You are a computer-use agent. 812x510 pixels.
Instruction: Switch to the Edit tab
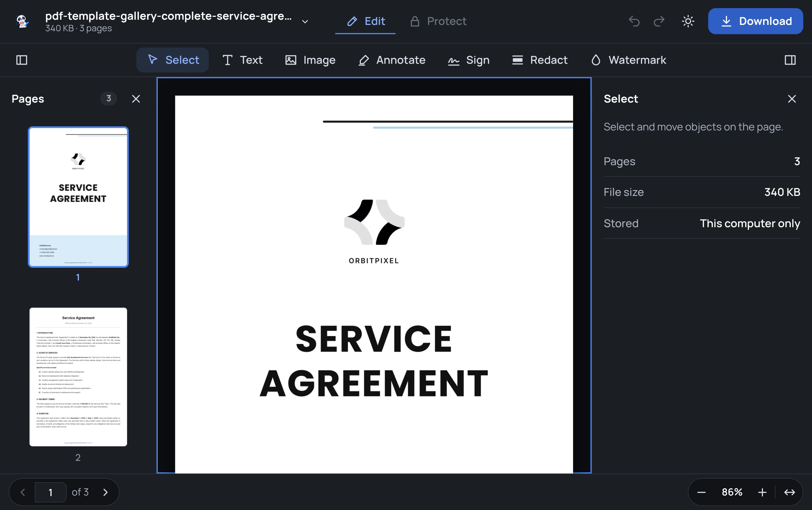(x=365, y=21)
